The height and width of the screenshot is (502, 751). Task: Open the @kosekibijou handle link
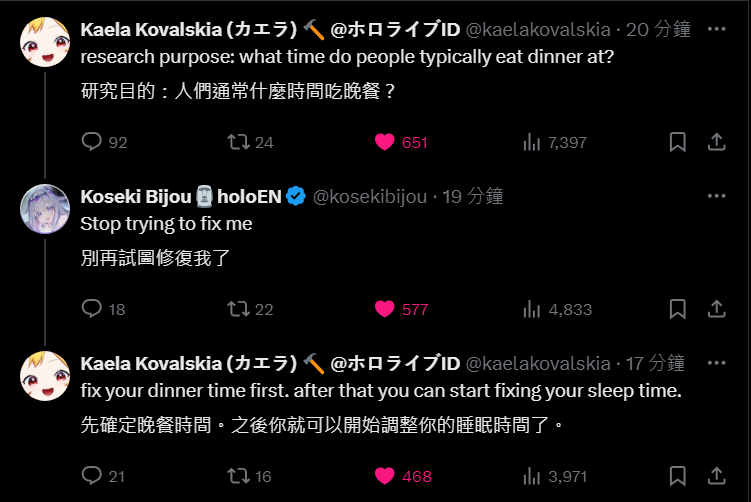click(371, 197)
